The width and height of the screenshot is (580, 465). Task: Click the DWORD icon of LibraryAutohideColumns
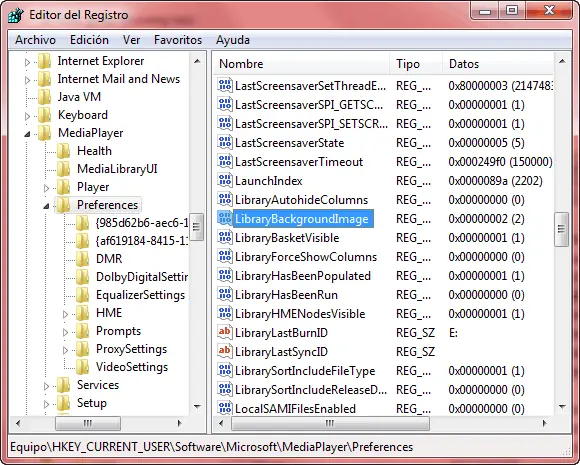[225, 199]
